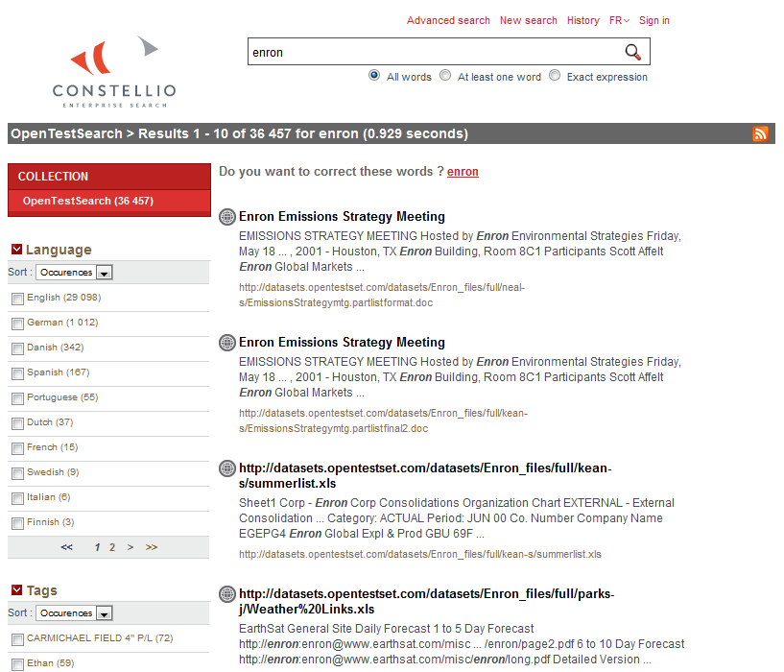The height and width of the screenshot is (672, 784).
Task: Click globe icon beside Weather Links result
Action: coord(227,593)
